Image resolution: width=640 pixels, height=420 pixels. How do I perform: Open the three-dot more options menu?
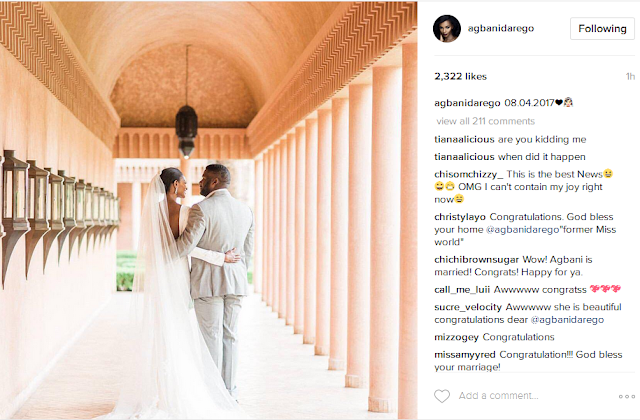[x=627, y=396]
